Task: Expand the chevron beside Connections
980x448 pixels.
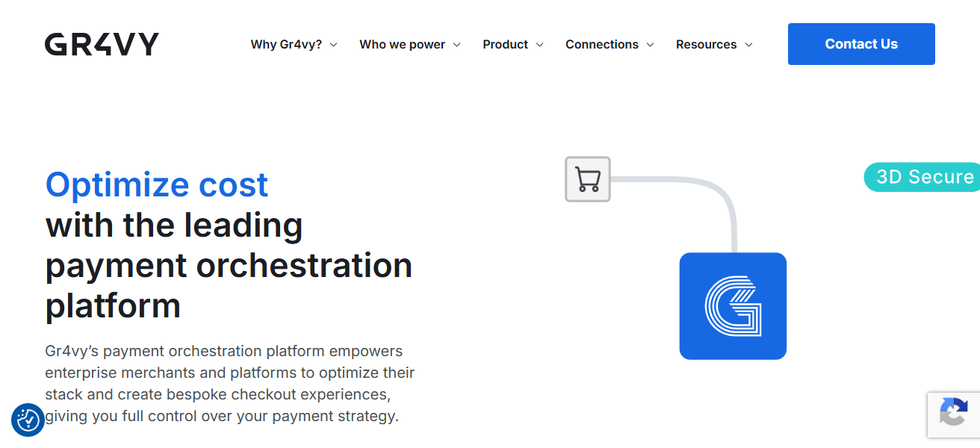Action: tap(650, 45)
